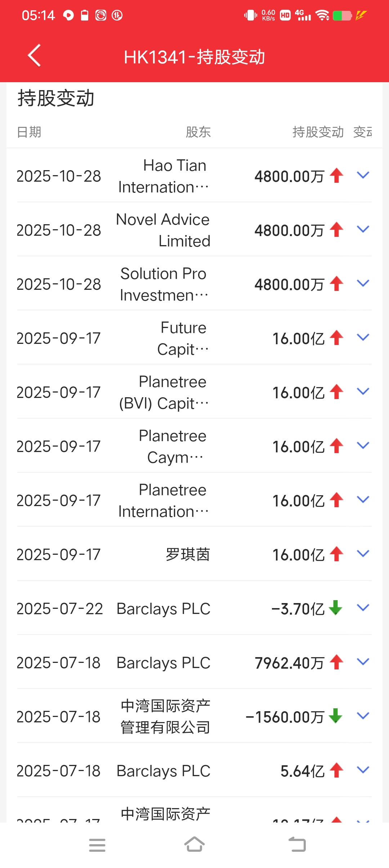Select the 持股变动 column header
This screenshot has height=868, width=389.
[x=318, y=132]
